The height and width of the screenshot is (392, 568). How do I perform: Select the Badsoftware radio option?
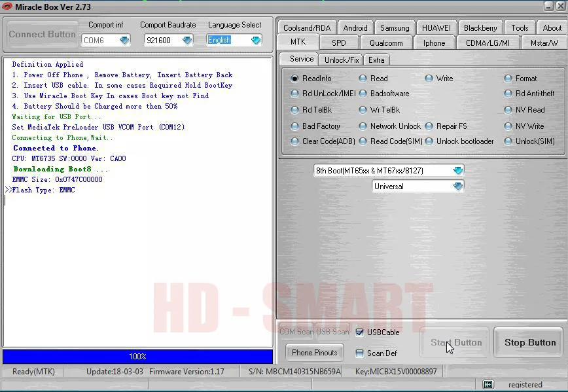point(363,94)
